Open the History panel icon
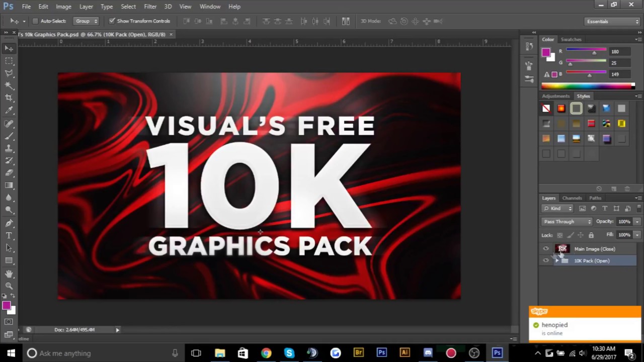This screenshot has height=362, width=644. 529,46
